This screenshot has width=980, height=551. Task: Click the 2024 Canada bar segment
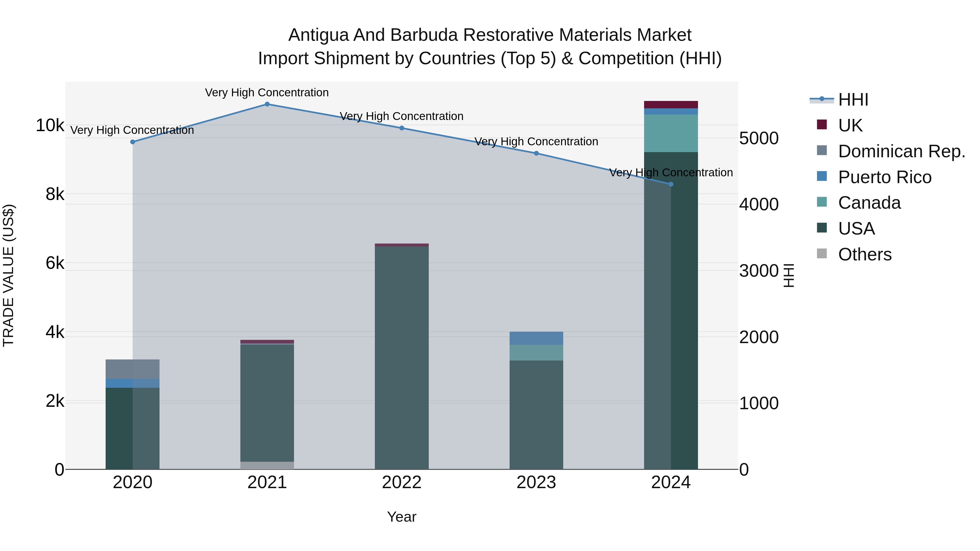pyautogui.click(x=671, y=134)
